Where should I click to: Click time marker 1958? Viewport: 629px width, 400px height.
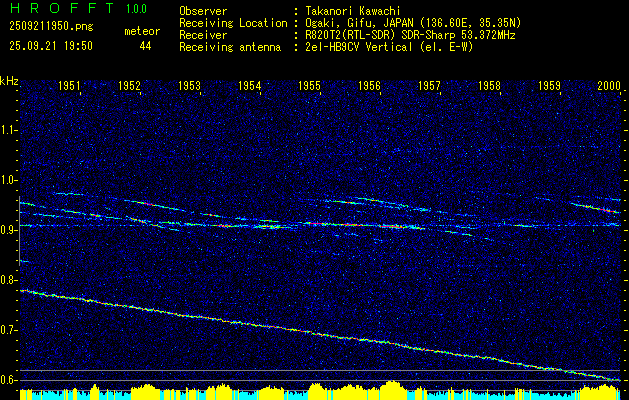[489, 85]
